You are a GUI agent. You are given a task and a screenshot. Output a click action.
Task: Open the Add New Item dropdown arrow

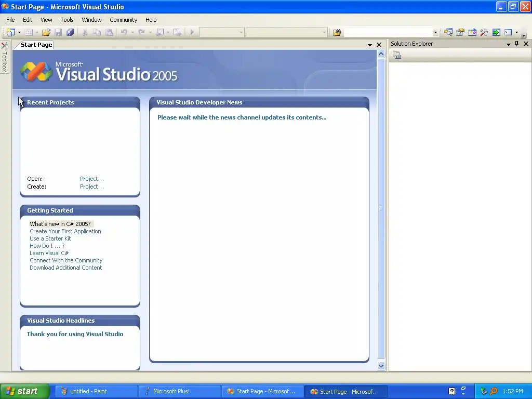pyautogui.click(x=37, y=32)
